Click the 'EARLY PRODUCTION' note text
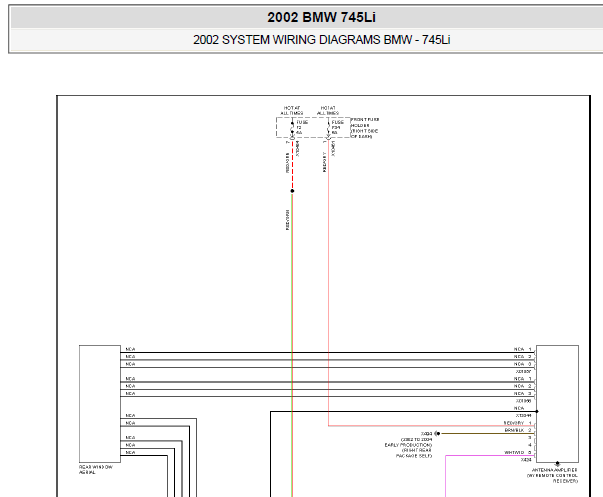 pyautogui.click(x=408, y=445)
